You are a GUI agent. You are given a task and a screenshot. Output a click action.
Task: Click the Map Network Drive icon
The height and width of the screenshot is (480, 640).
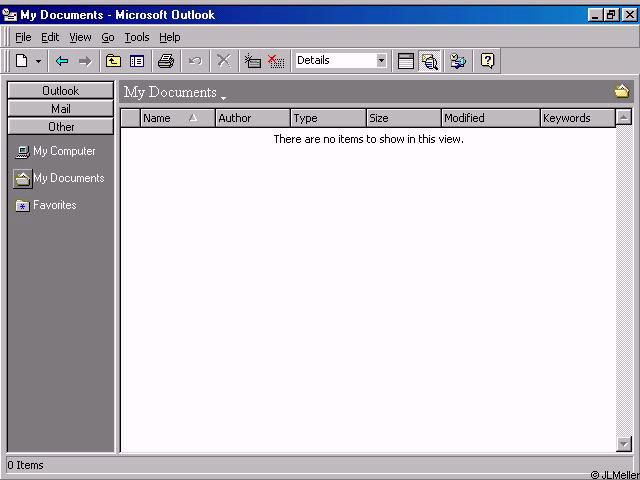[253, 61]
